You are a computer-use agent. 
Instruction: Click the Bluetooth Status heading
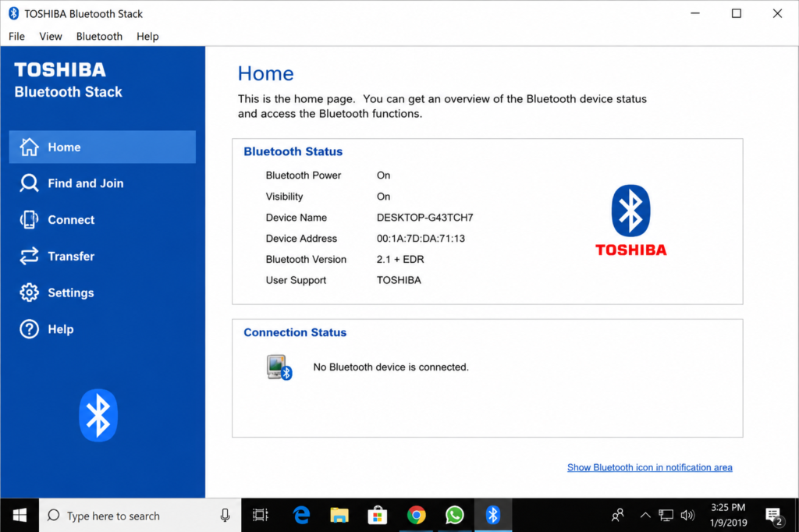(293, 151)
